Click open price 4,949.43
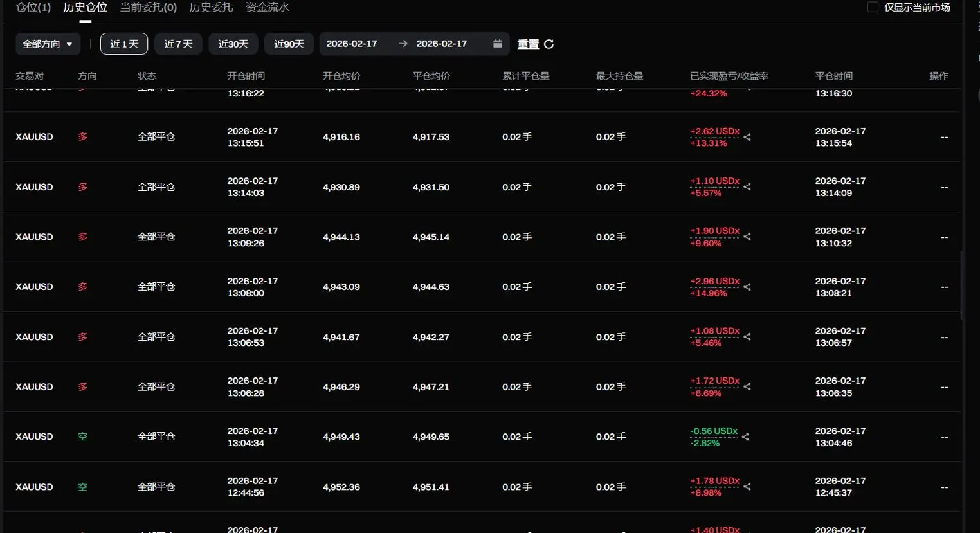Viewport: 980px width, 533px height. click(x=341, y=437)
